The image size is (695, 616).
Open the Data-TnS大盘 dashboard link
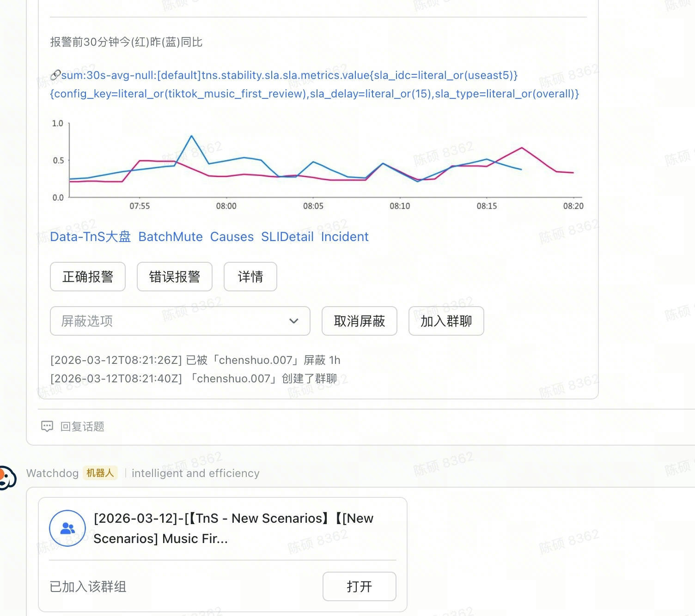[90, 237]
